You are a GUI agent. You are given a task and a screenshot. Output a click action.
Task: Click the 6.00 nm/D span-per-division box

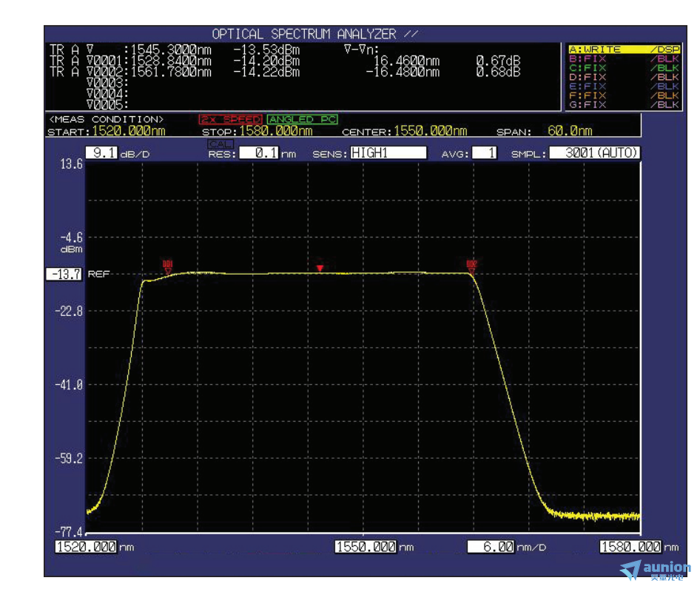click(491, 547)
